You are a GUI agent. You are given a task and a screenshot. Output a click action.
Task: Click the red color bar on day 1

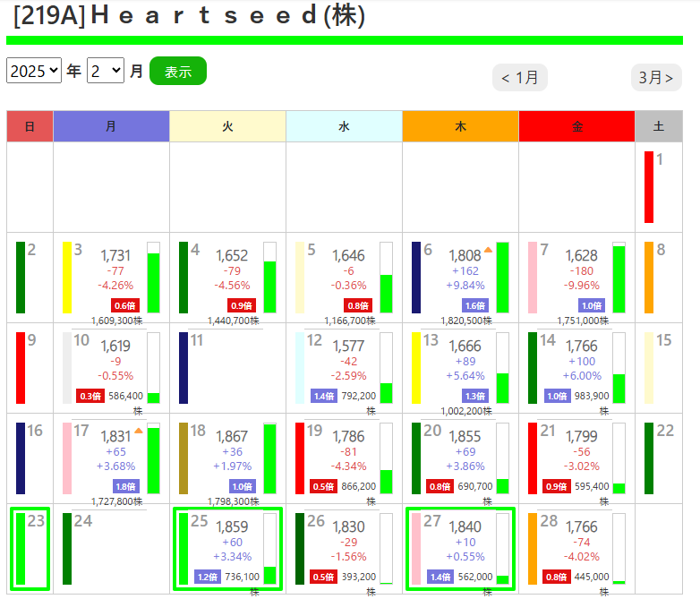[x=649, y=186]
